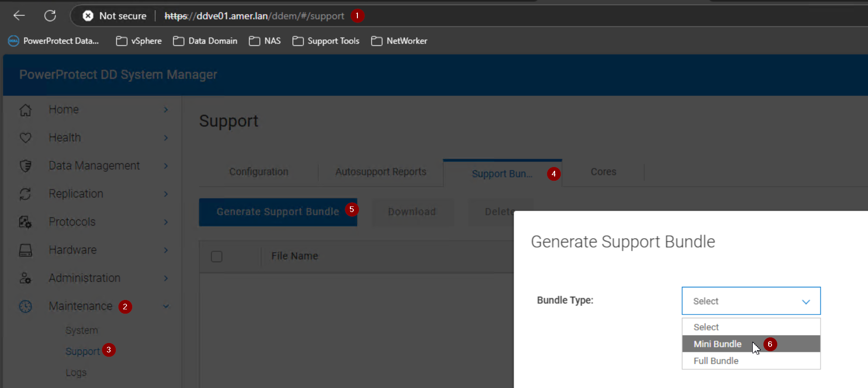868x388 pixels.
Task: Click the Home house icon
Action: coord(25,110)
